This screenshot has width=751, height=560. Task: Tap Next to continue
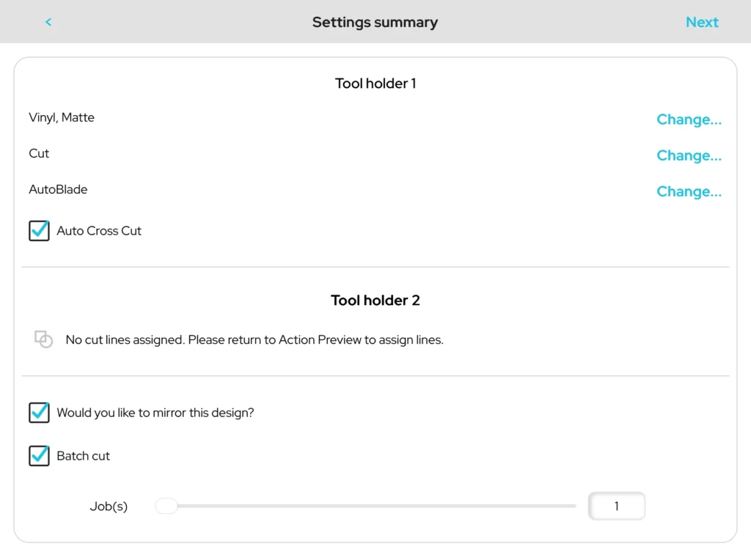702,22
